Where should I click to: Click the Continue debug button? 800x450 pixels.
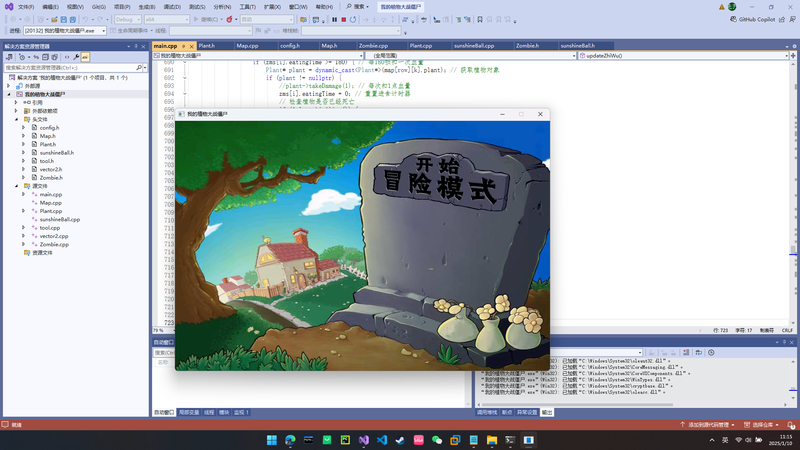[206, 19]
